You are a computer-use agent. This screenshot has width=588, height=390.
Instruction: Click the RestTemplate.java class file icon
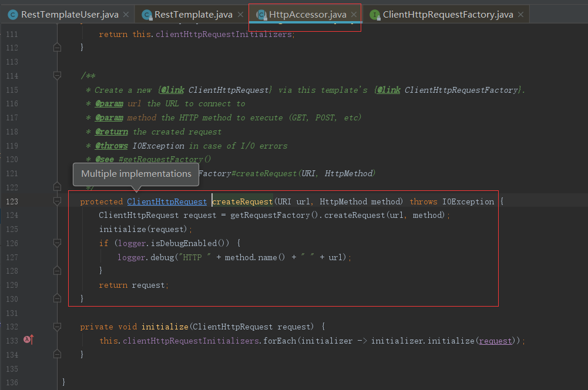click(x=147, y=15)
